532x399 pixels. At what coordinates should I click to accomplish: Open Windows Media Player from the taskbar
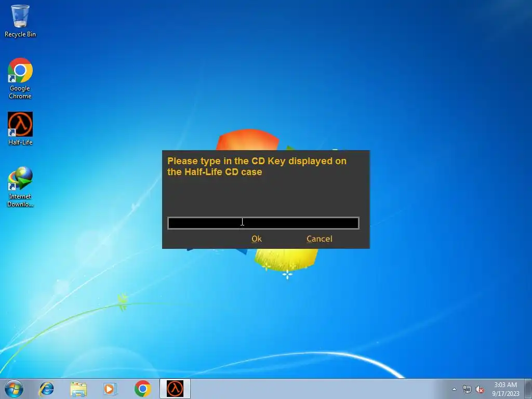tap(110, 389)
